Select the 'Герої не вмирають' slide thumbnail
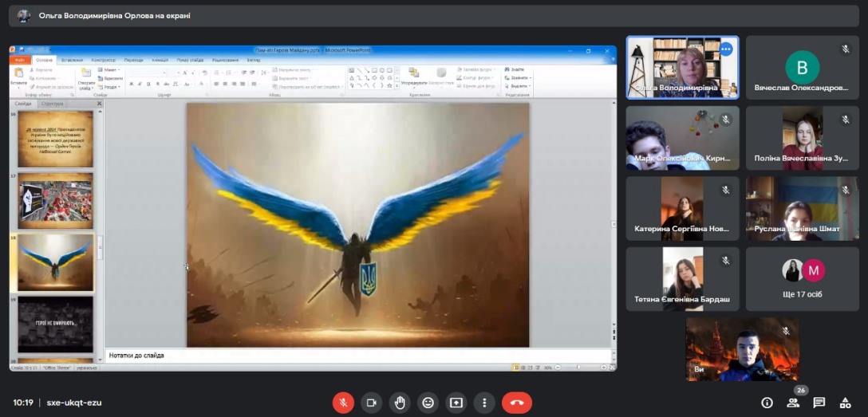 click(55, 324)
